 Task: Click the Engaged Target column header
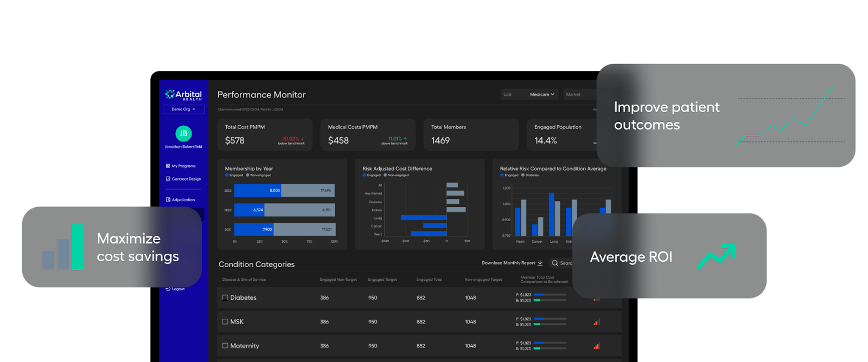382,280
